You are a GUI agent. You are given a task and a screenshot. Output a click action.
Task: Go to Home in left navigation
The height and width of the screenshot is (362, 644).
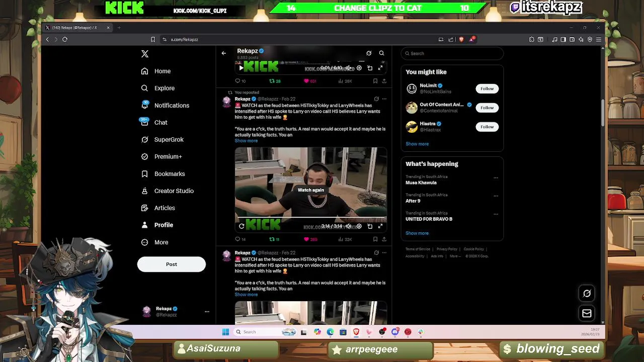tap(156, 71)
